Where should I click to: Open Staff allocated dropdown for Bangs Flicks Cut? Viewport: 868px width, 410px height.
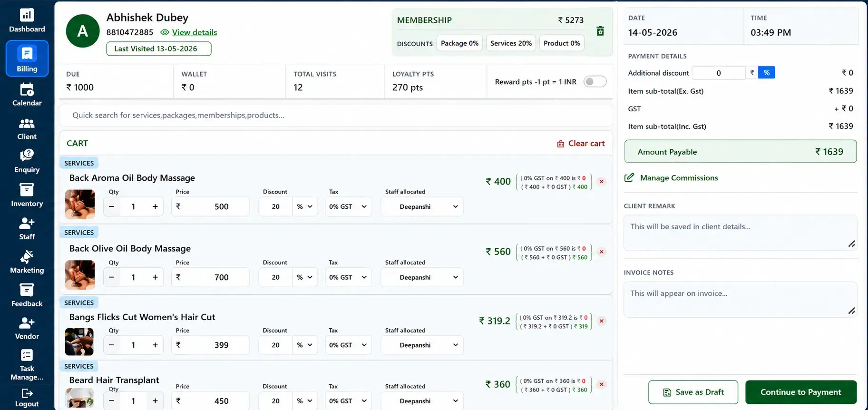422,345
